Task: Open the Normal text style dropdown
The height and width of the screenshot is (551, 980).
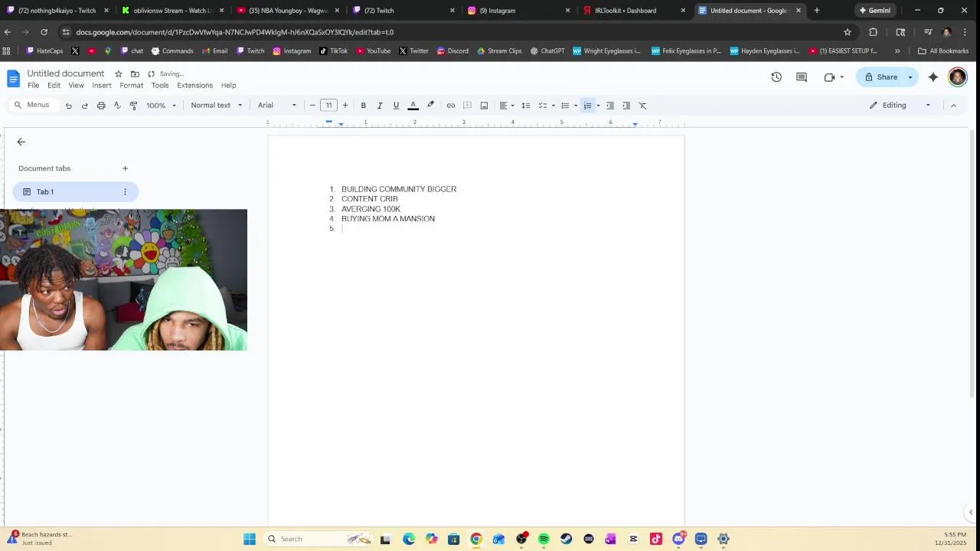Action: [217, 106]
